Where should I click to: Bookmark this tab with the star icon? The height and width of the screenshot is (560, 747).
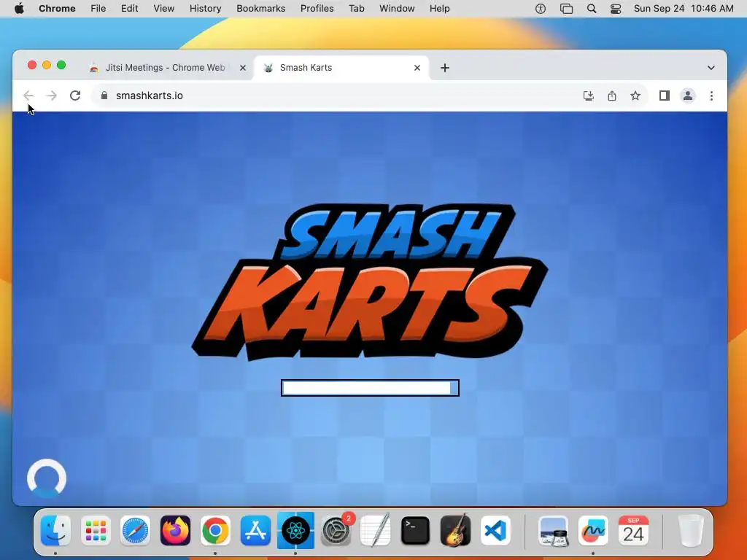click(x=635, y=96)
